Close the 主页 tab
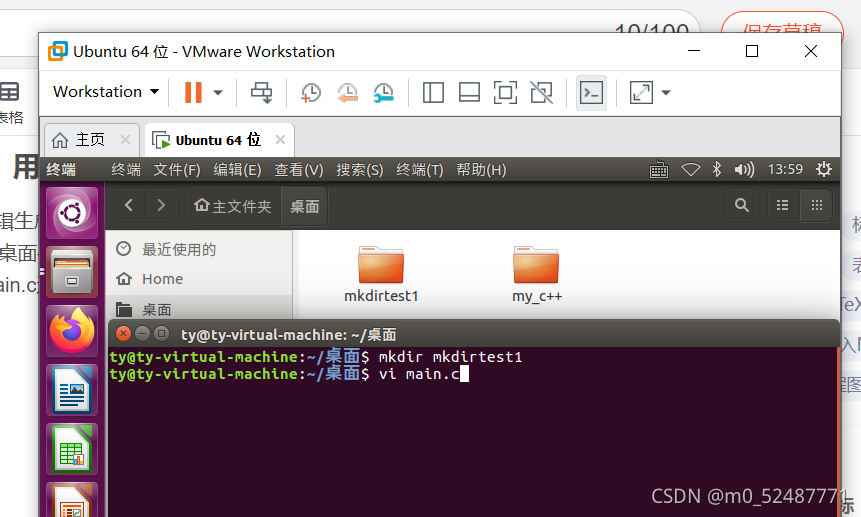The image size is (861, 517). (125, 139)
